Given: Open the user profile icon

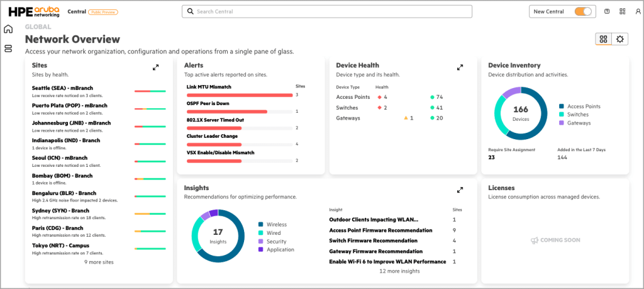Looking at the screenshot, I should [637, 11].
